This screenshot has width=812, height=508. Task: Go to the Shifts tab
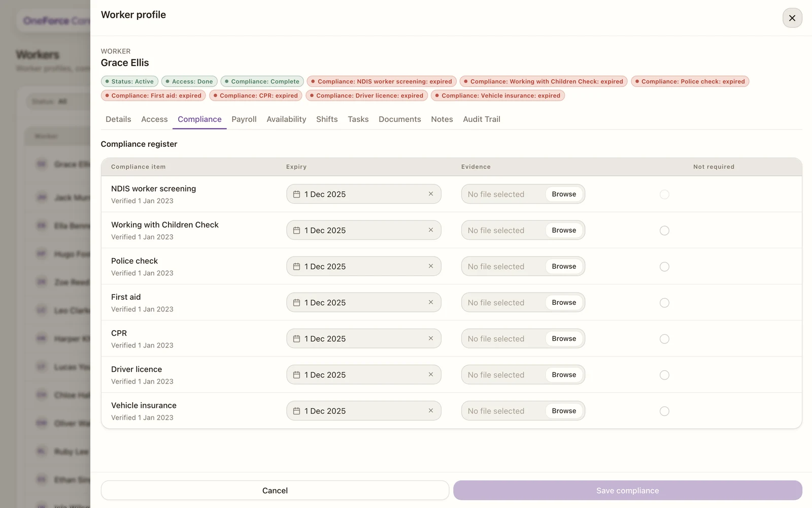click(x=327, y=119)
